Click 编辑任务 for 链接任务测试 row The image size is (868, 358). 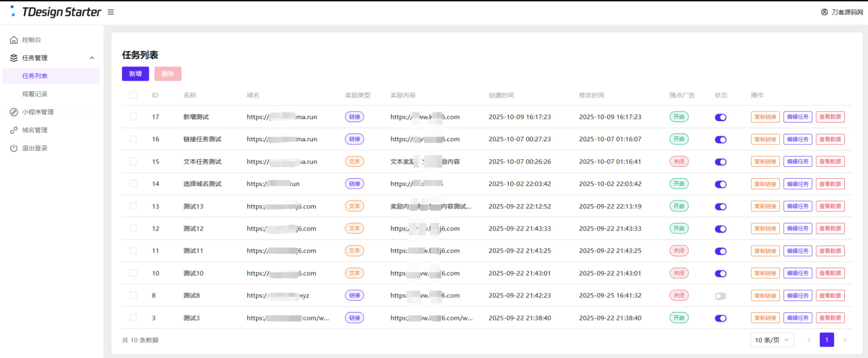797,139
